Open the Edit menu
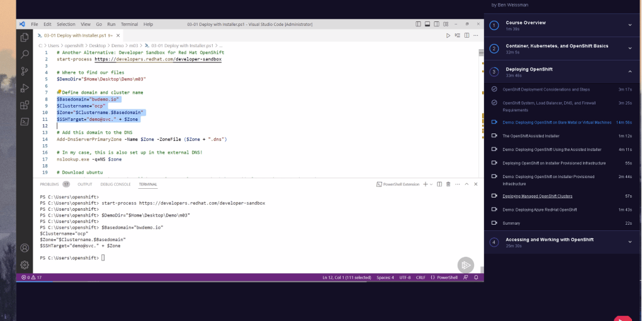Screen dimensions: 644x321 pyautogui.click(x=48, y=24)
